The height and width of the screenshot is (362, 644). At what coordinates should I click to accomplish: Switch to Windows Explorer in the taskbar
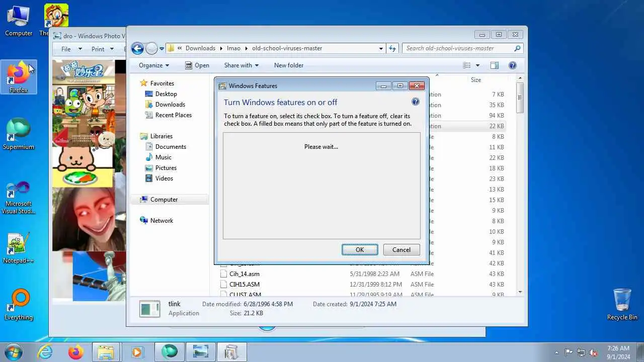(x=106, y=352)
